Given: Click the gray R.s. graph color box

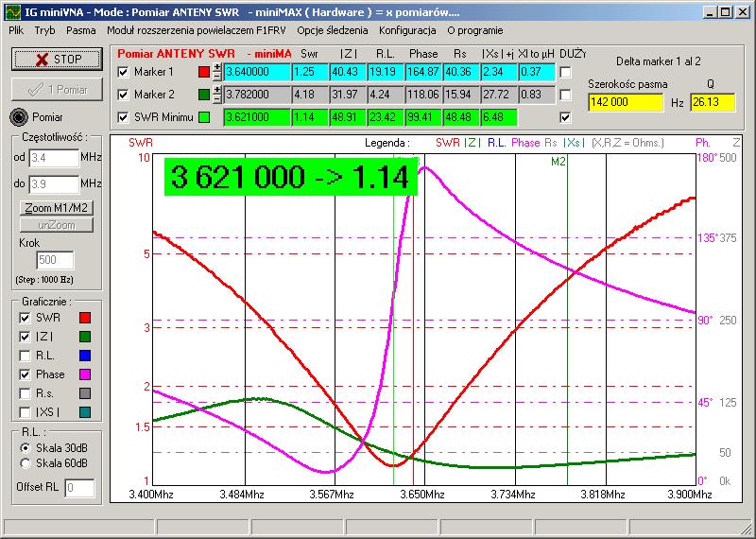Looking at the screenshot, I should click(x=85, y=393).
